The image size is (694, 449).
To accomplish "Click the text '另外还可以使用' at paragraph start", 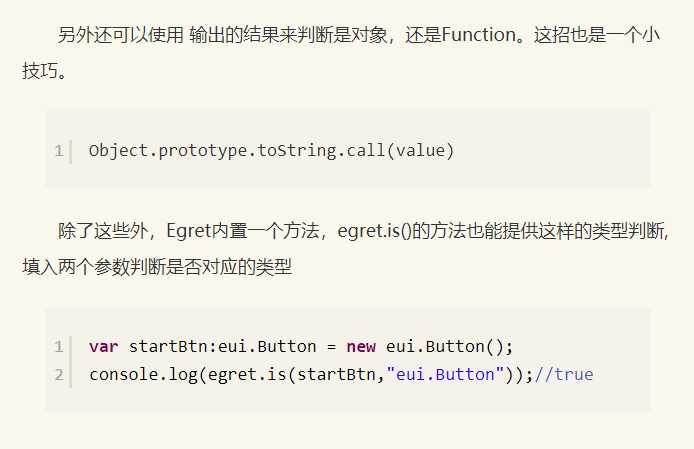I will [x=120, y=35].
